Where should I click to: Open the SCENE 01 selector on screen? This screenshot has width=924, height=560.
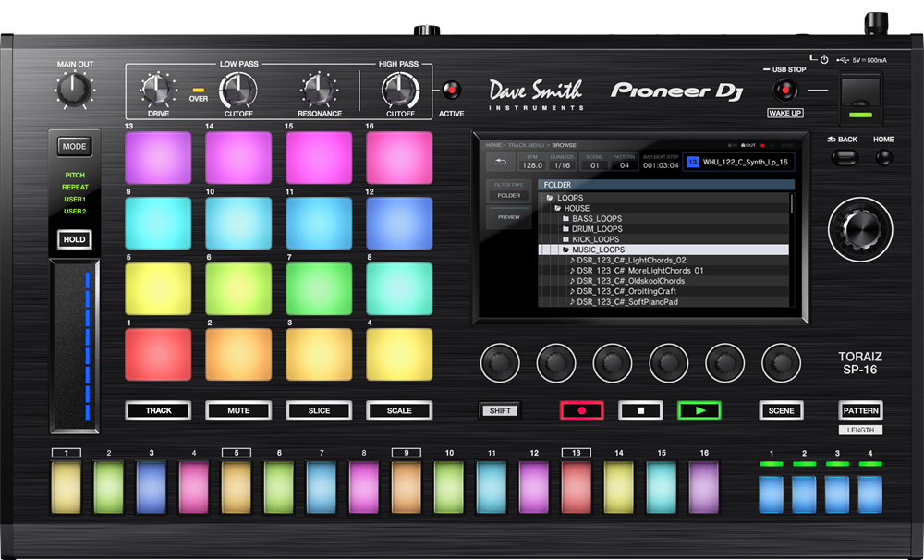click(594, 162)
